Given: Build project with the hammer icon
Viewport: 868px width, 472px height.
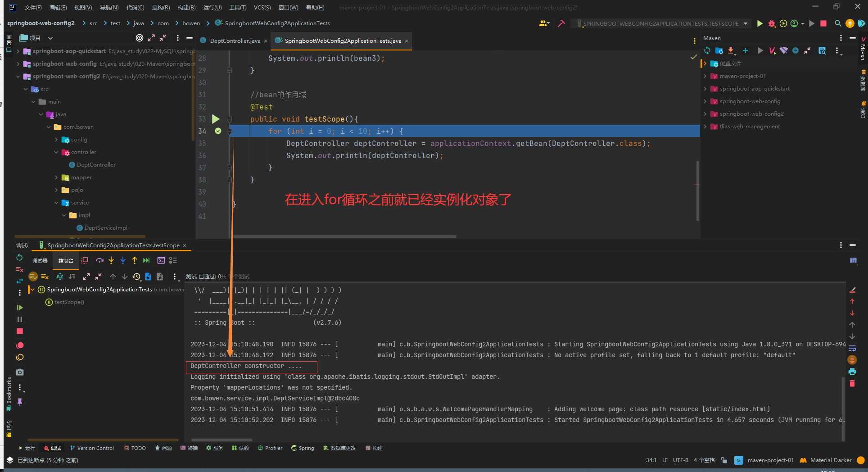Looking at the screenshot, I should pyautogui.click(x=561, y=23).
